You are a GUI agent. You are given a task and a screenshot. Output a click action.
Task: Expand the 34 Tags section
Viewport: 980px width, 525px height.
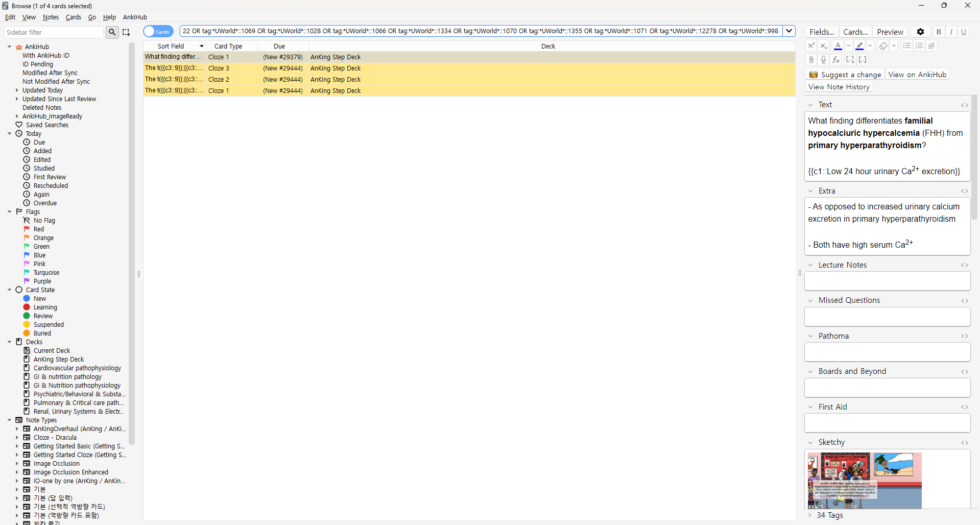[x=810, y=515]
